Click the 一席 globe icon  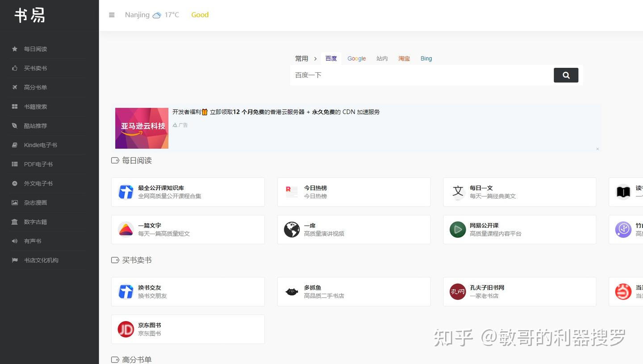(x=292, y=230)
